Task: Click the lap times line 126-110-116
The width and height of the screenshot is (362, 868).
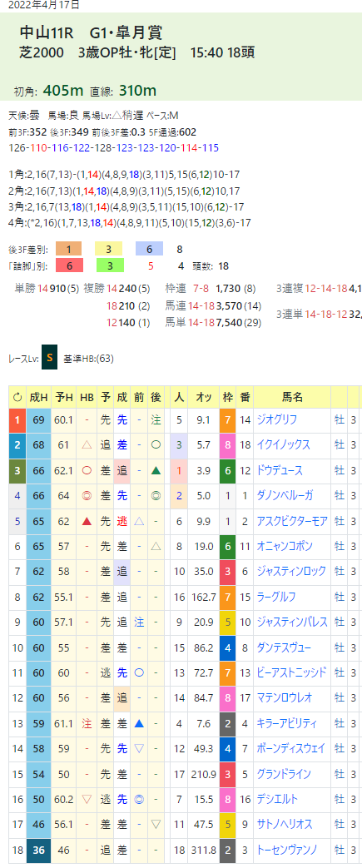Action: click(114, 148)
